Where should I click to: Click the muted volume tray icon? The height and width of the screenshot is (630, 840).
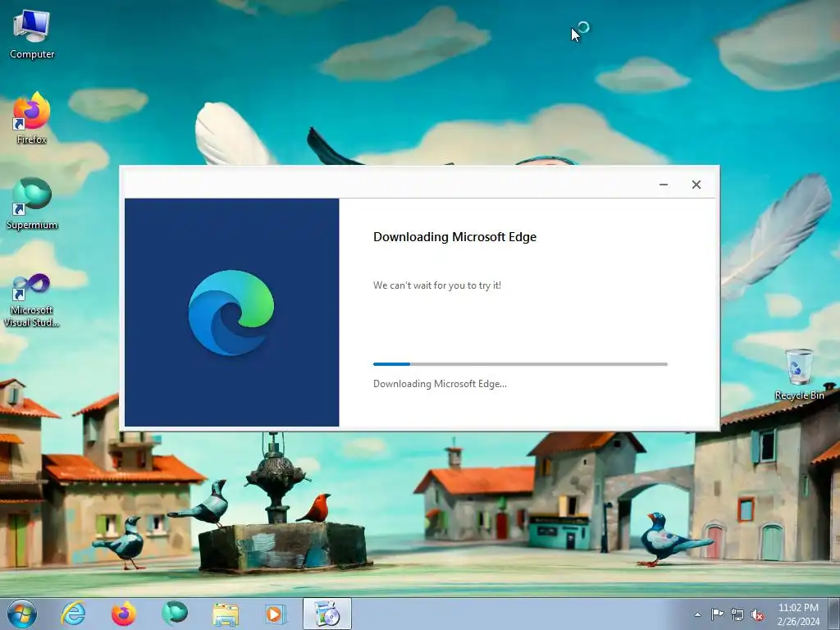tap(757, 614)
